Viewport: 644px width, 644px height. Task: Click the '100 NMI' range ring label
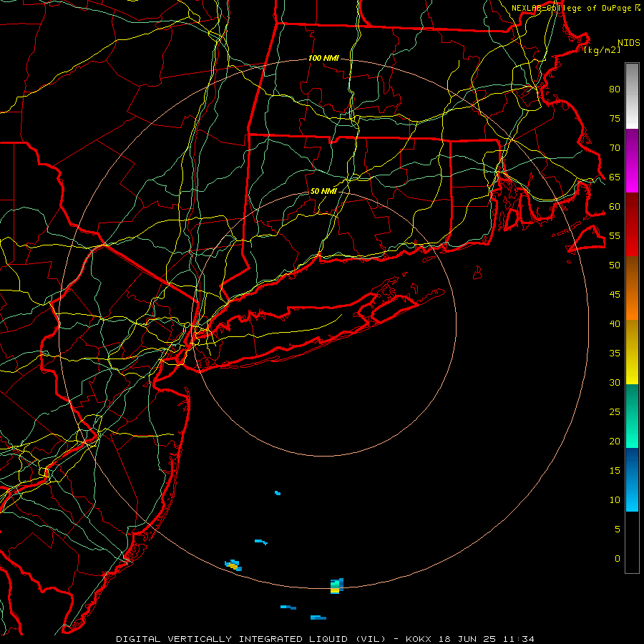tap(323, 59)
